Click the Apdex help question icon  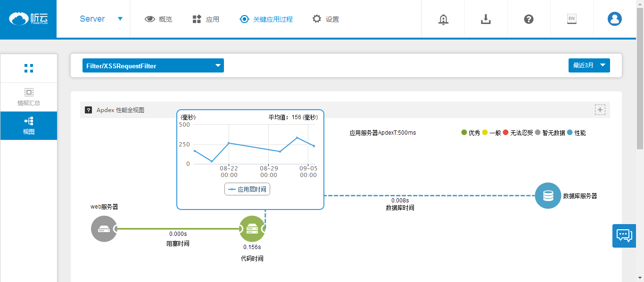88,110
